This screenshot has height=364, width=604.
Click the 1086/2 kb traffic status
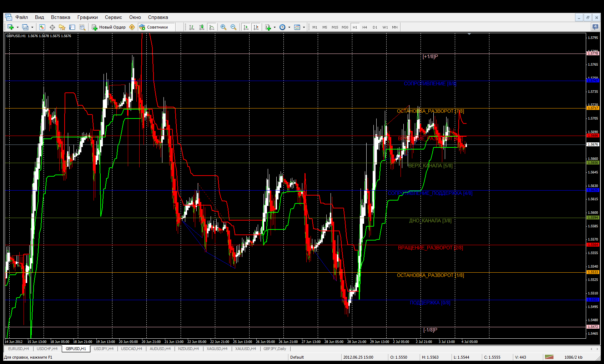pos(573,357)
